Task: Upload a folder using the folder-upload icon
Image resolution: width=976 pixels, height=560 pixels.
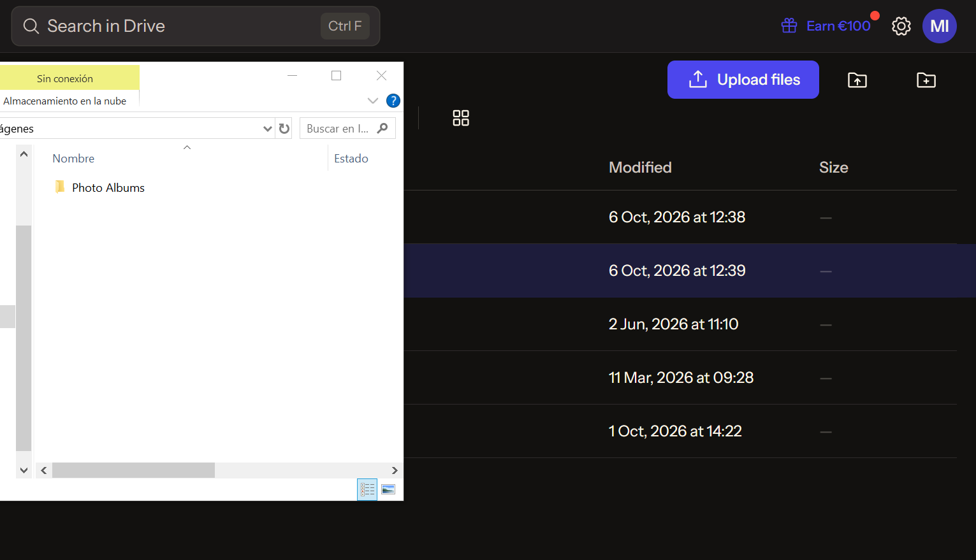Action: pyautogui.click(x=857, y=80)
